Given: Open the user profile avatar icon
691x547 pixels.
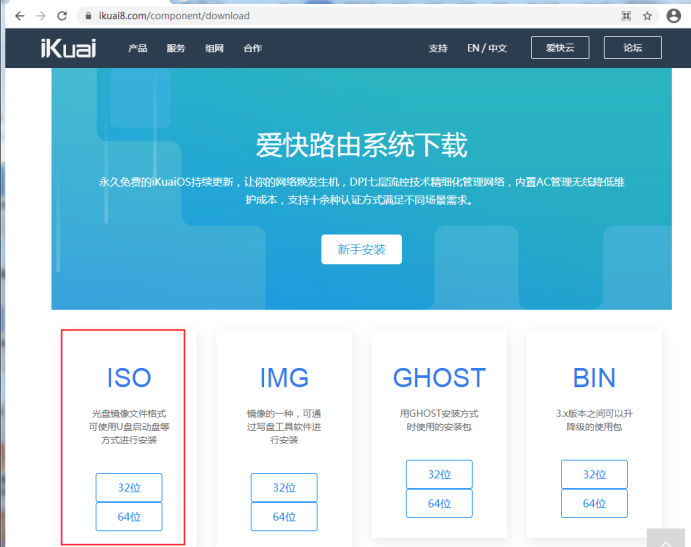Looking at the screenshot, I should [x=673, y=16].
